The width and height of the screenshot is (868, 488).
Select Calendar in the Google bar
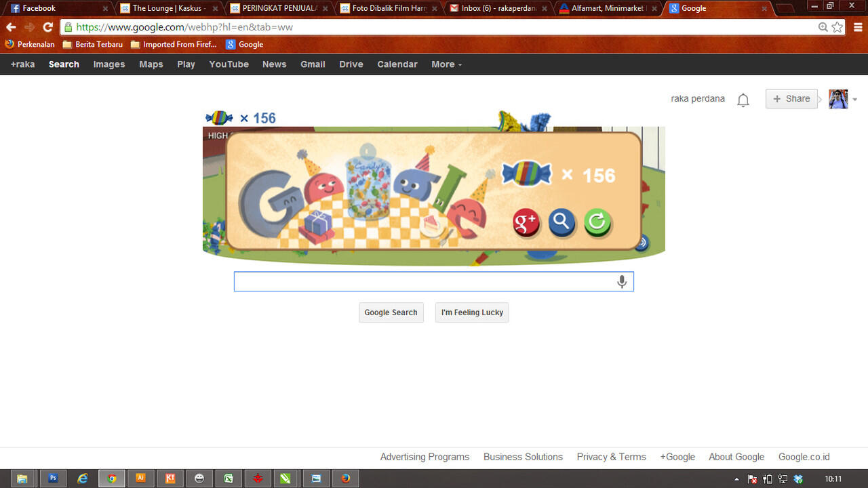pos(397,64)
